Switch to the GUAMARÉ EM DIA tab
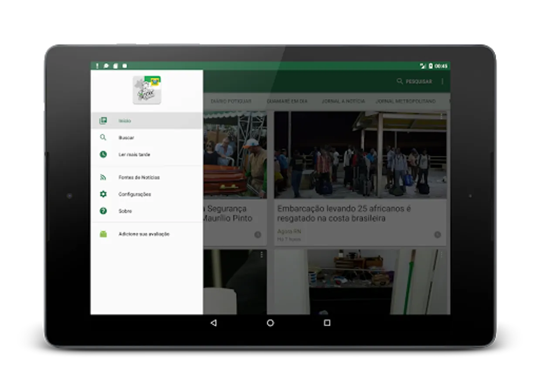This screenshot has height=392, width=540. [287, 101]
